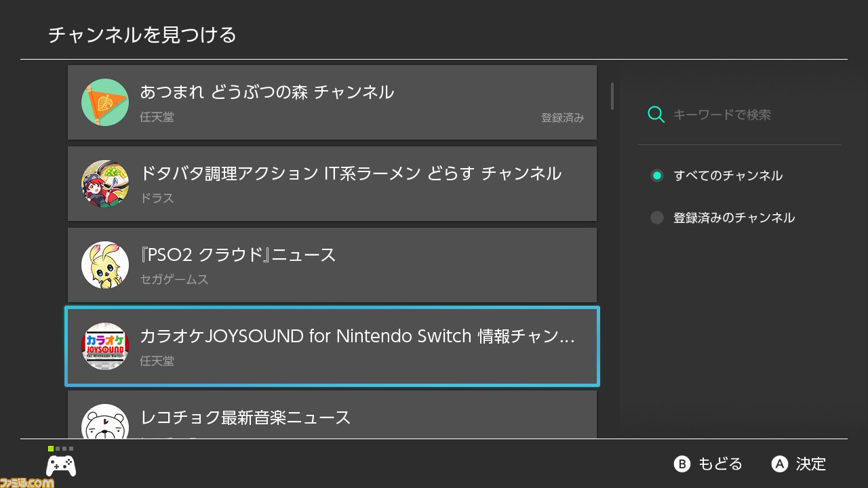Viewport: 868px width, 488px height.
Task: Click the 登録済み label on Animal Crossing row
Action: [563, 117]
